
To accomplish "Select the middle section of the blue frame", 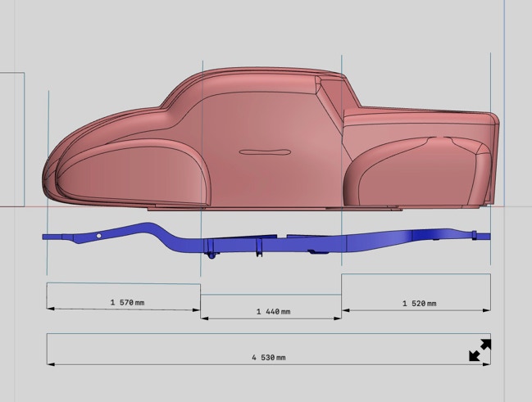I will coord(271,242).
